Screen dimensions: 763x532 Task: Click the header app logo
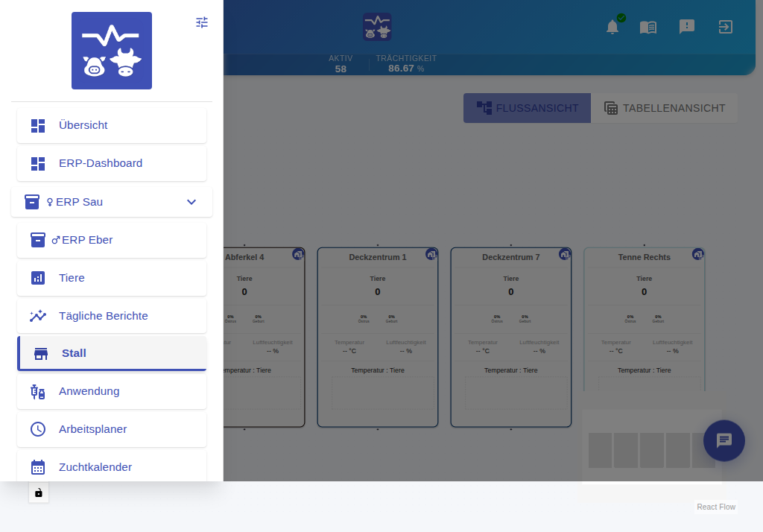point(377,27)
